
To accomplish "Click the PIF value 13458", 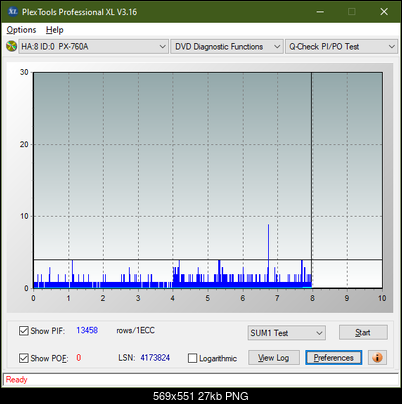I will tap(87, 330).
